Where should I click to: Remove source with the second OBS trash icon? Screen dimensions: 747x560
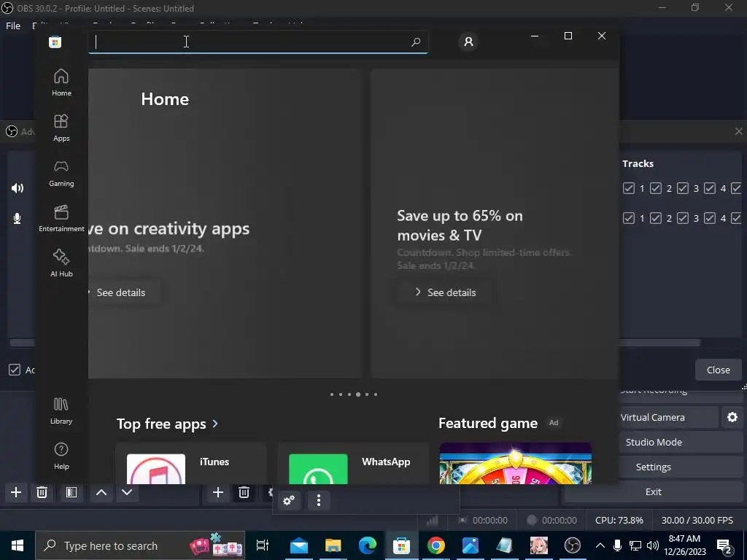[244, 492]
